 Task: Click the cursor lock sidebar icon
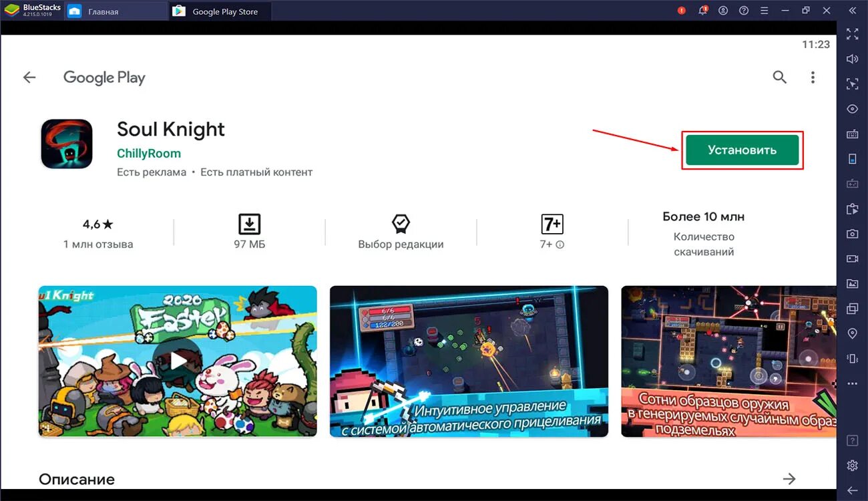852,84
